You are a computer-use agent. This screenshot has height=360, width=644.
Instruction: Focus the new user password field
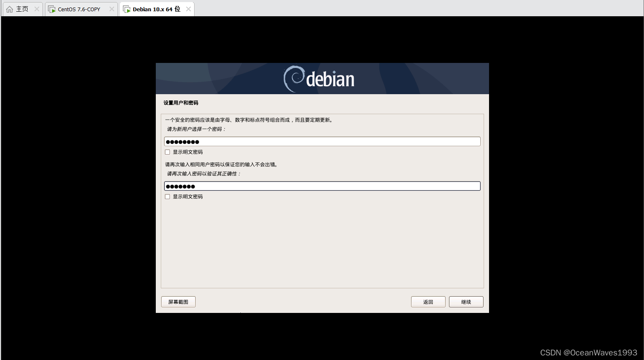click(x=322, y=142)
